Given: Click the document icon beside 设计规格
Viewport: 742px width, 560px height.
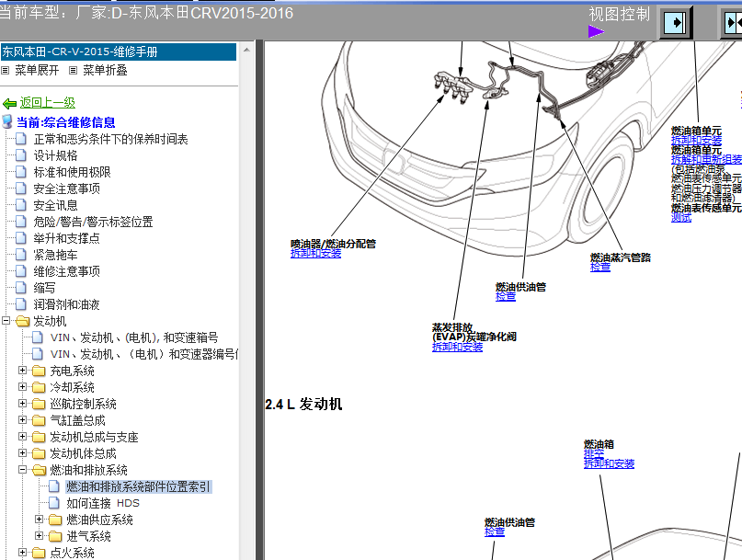Looking at the screenshot, I should pyautogui.click(x=21, y=155).
